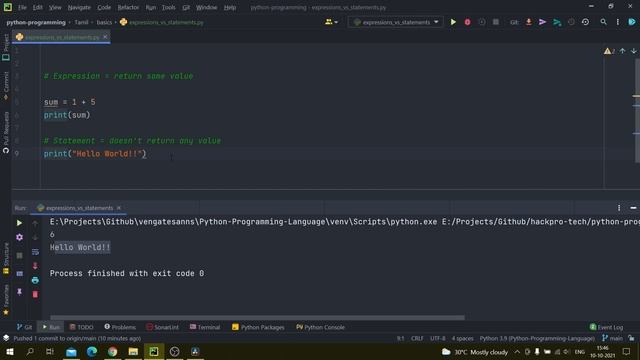Click the Run with Coverage toolbar icon
640x360 pixels.
click(x=482, y=22)
